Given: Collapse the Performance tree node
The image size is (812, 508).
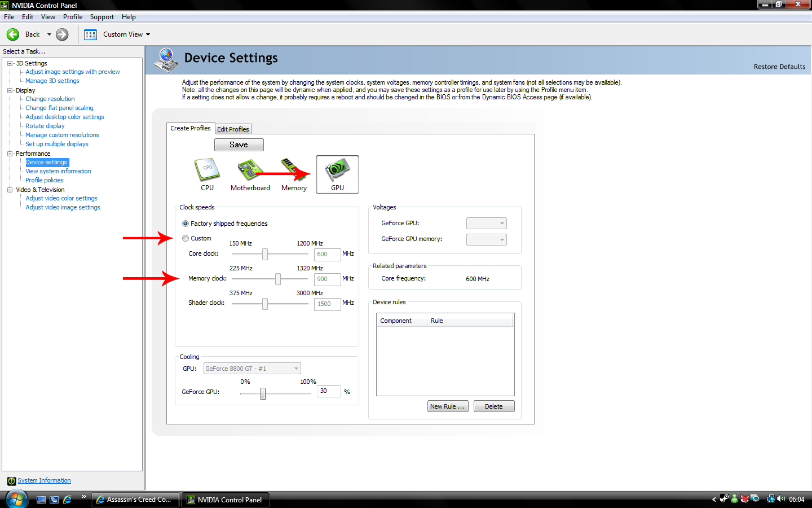Looking at the screenshot, I should (x=10, y=154).
